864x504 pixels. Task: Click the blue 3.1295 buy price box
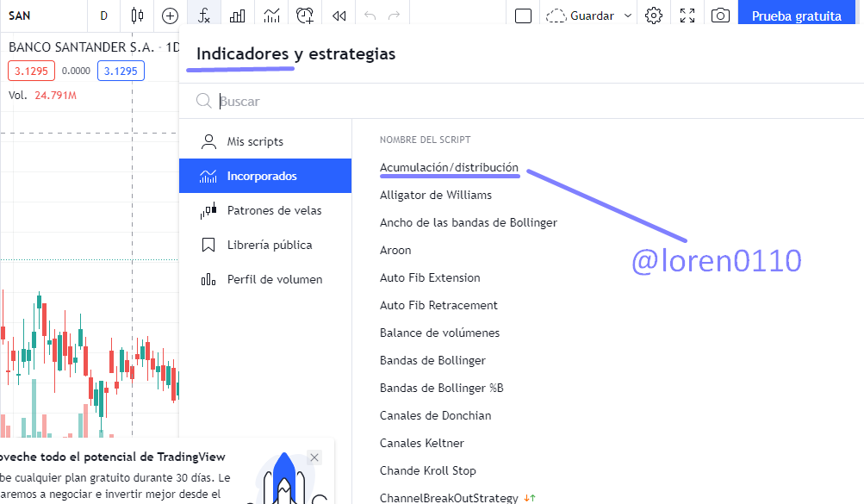click(x=121, y=71)
